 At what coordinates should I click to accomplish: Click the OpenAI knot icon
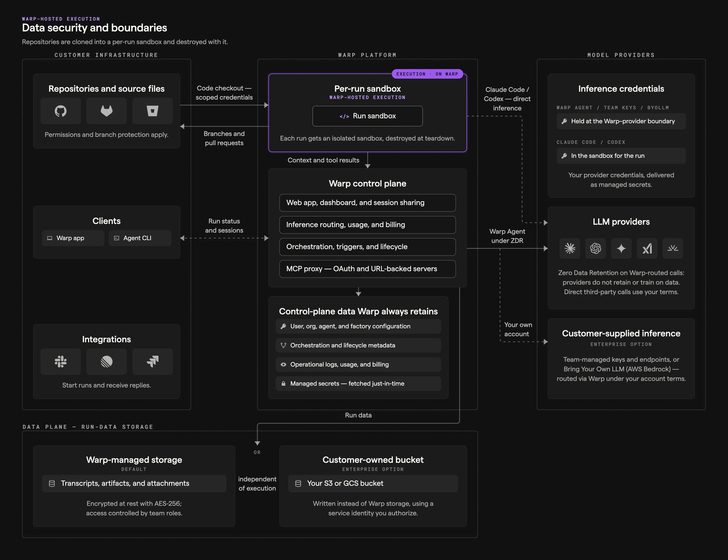click(595, 248)
